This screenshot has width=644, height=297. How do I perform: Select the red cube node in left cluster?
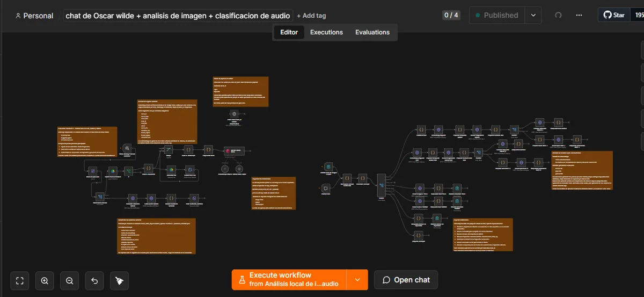click(x=235, y=151)
